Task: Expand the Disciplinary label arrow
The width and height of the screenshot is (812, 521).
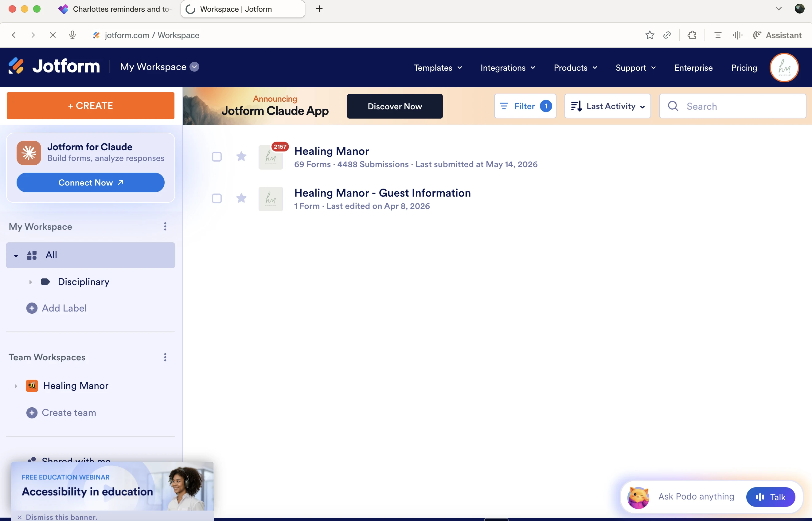Action: [30, 282]
